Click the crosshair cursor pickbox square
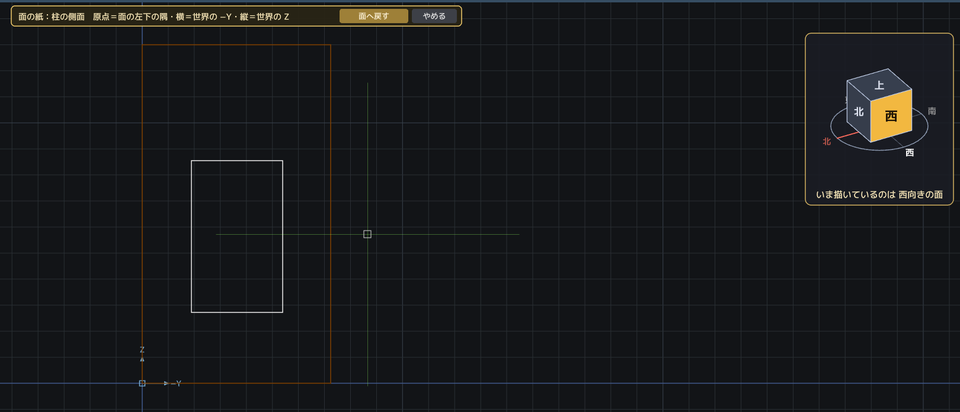 pos(367,234)
